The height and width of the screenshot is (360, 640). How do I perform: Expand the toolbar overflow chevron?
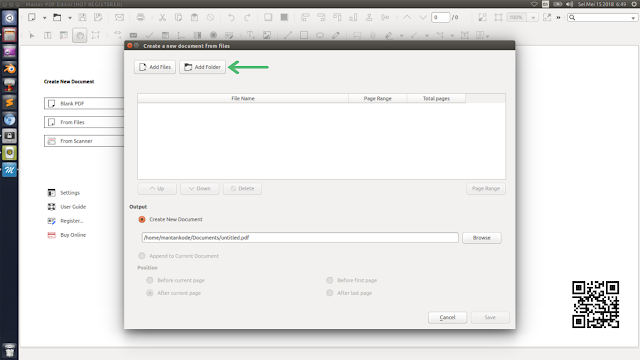point(558,18)
